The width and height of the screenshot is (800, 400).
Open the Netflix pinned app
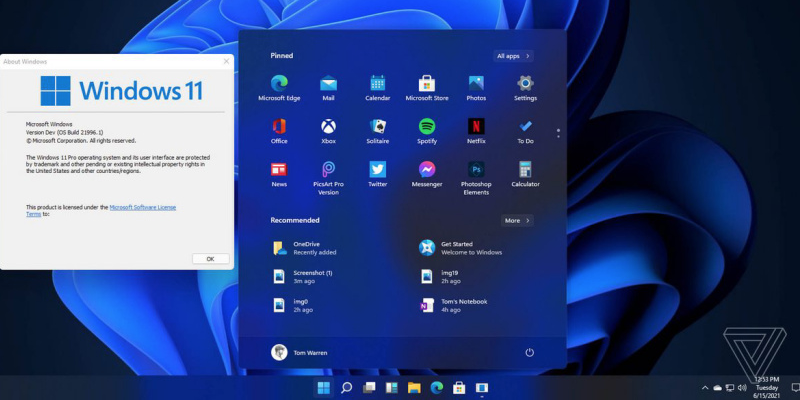(x=476, y=127)
